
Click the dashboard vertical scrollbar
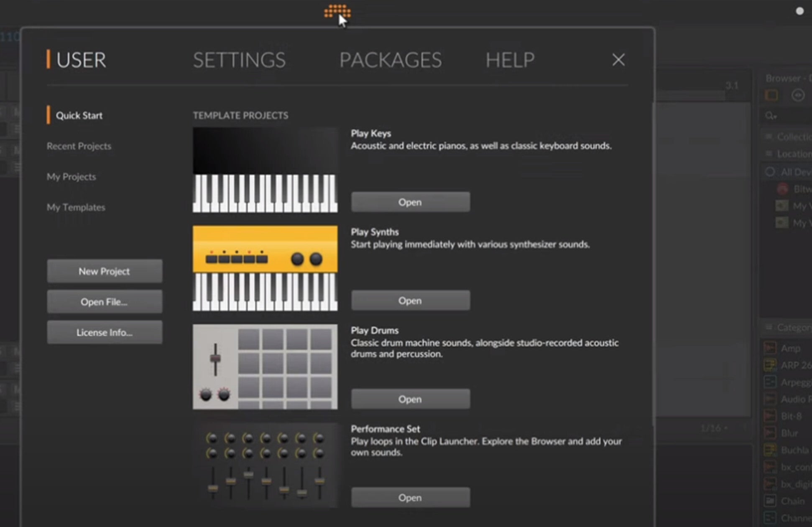654,263
